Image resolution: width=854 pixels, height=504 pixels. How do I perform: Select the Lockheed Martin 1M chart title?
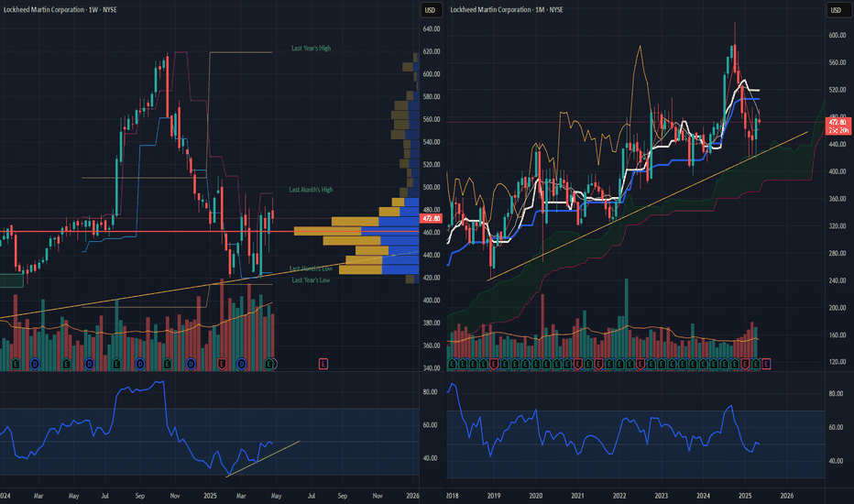click(x=507, y=9)
